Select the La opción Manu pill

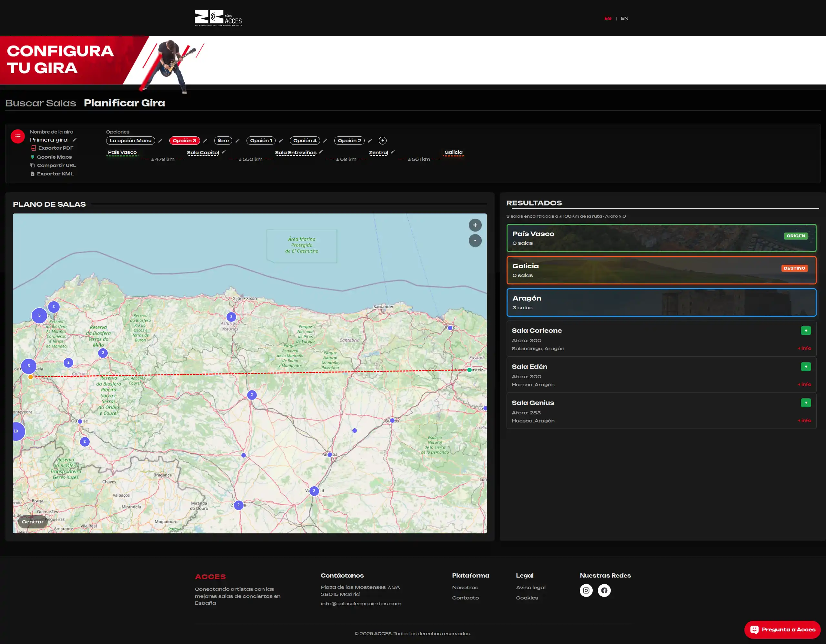click(130, 141)
